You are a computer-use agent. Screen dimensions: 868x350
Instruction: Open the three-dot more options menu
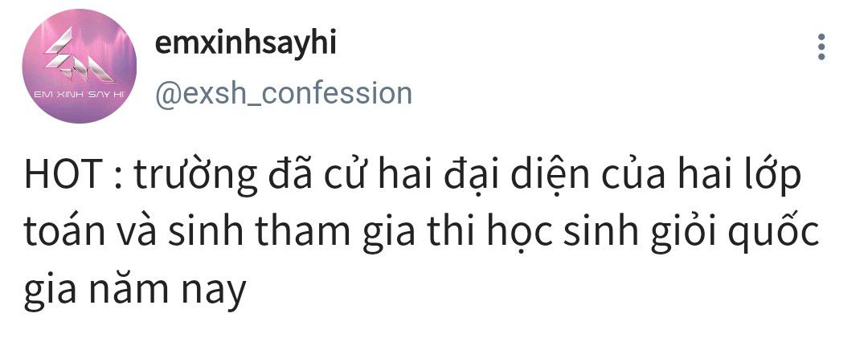click(x=821, y=47)
